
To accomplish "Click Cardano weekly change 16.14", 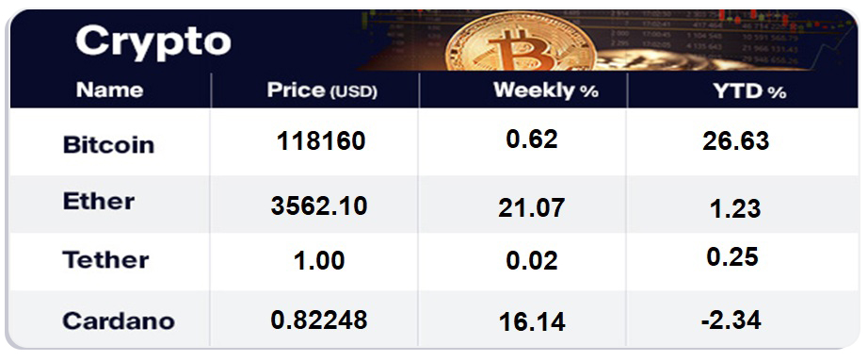I will tap(532, 322).
